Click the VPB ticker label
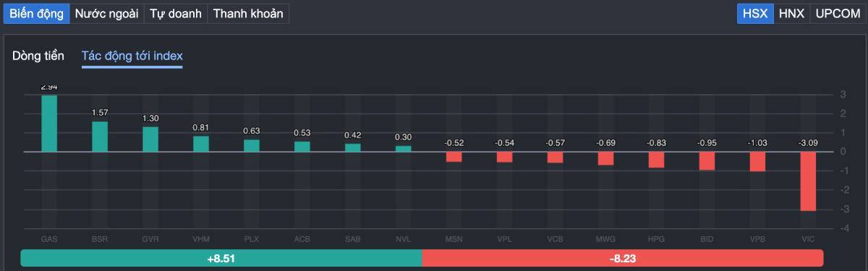 758,238
